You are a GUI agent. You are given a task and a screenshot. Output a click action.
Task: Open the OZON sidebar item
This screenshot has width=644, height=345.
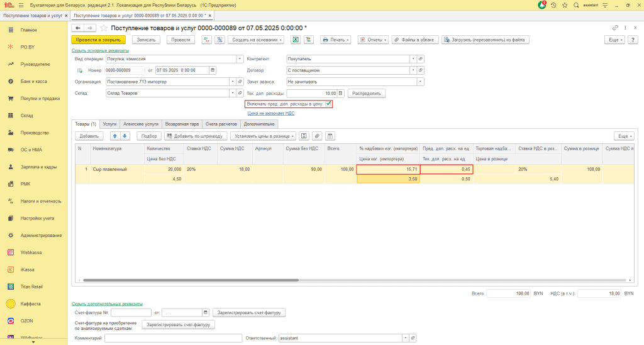[34, 320]
